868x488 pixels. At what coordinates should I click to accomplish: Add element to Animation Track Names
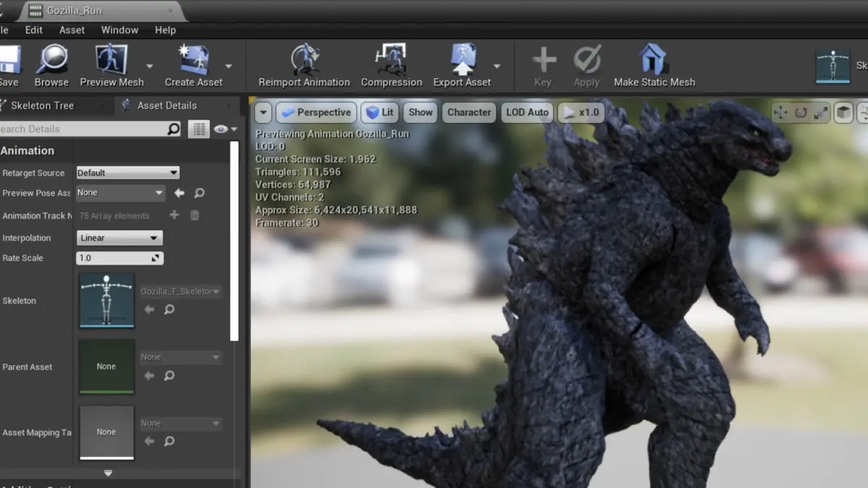click(174, 215)
